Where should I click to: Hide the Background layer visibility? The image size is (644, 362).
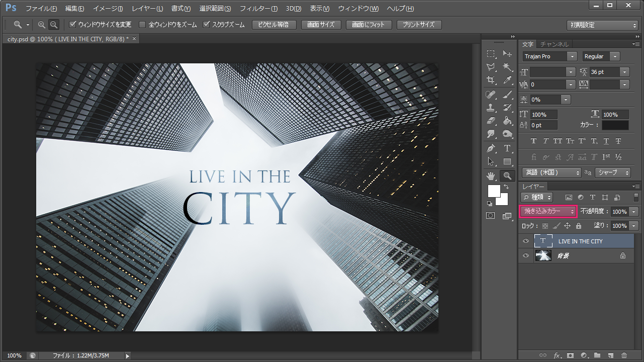[x=525, y=255]
